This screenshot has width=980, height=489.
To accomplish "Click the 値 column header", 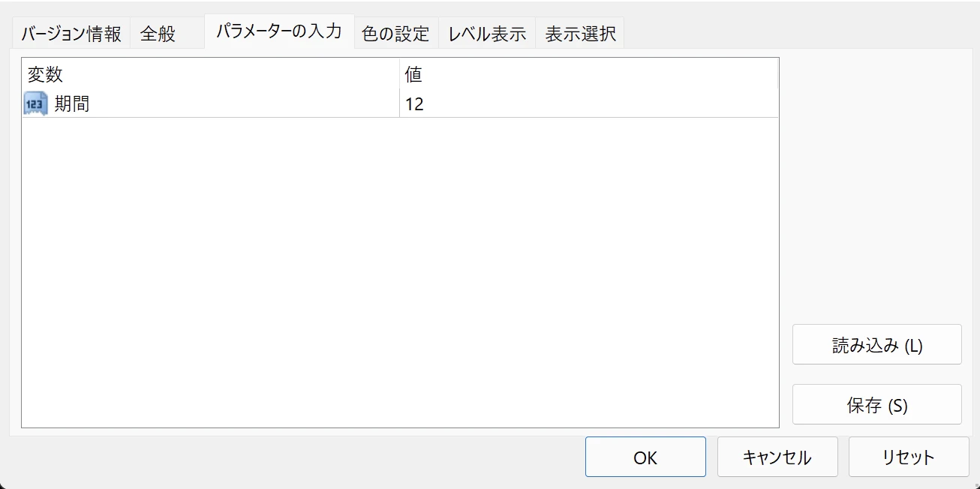I will [x=413, y=74].
